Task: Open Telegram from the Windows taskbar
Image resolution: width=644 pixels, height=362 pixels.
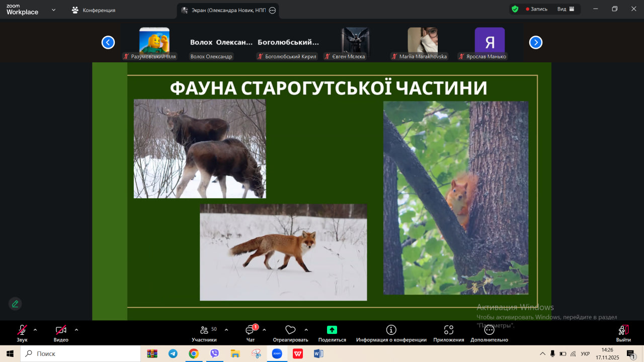Action: [173, 354]
